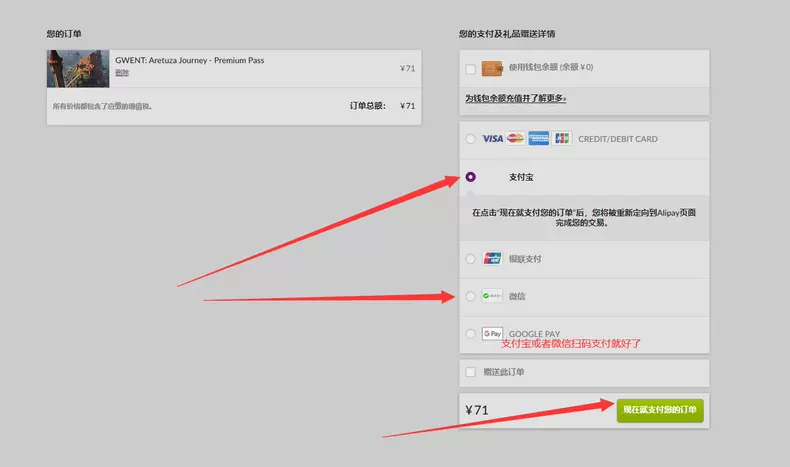Image resolution: width=790 pixels, height=467 pixels.
Task: Select the 银联支付 UnionPay radio button
Action: (x=471, y=259)
